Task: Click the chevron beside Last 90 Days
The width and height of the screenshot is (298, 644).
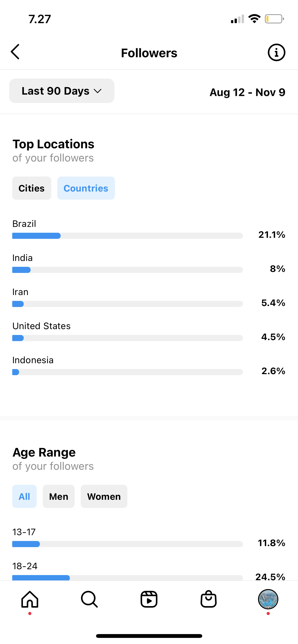Action: click(98, 91)
